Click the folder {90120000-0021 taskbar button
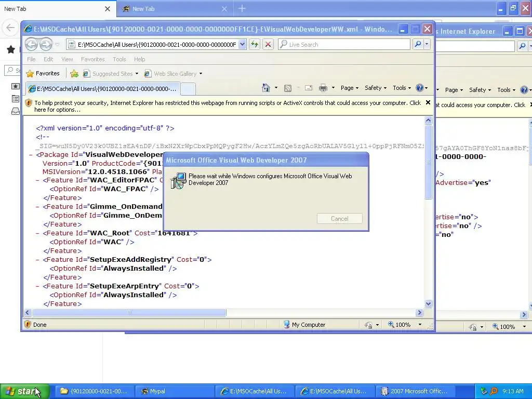This screenshot has height=399, width=532. [95, 391]
